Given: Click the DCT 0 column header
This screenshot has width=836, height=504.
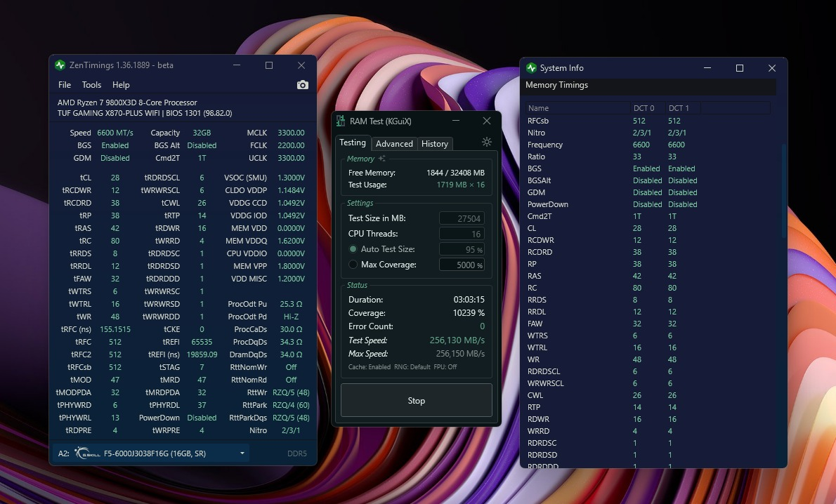Looking at the screenshot, I should [647, 107].
